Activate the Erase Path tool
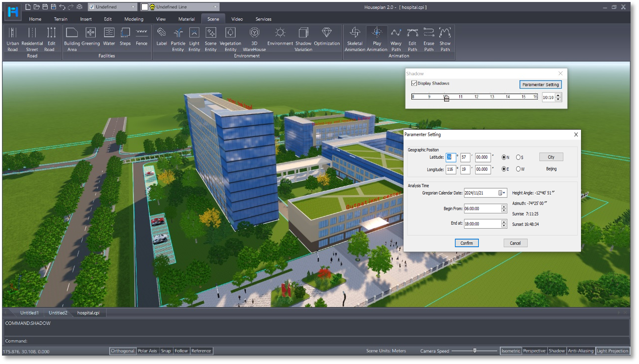This screenshot has width=639, height=364. pyautogui.click(x=428, y=39)
